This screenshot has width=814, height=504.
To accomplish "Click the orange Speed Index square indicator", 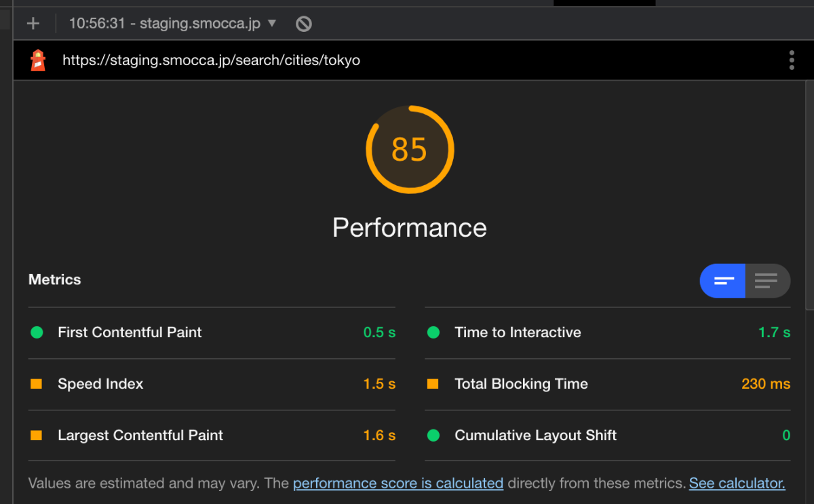I will (37, 384).
